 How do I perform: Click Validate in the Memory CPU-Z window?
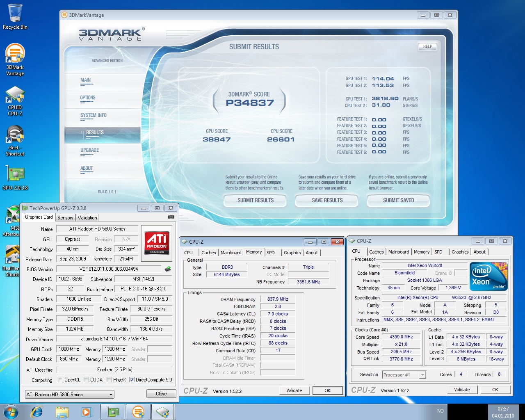point(294,390)
